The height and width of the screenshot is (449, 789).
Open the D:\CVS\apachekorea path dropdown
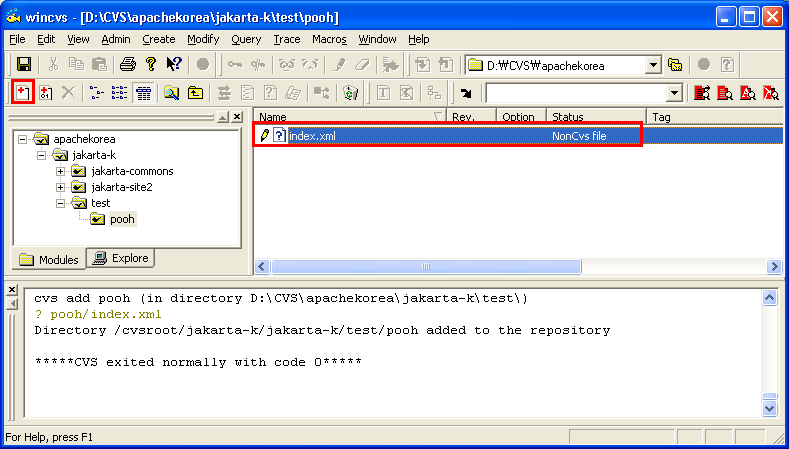click(653, 65)
